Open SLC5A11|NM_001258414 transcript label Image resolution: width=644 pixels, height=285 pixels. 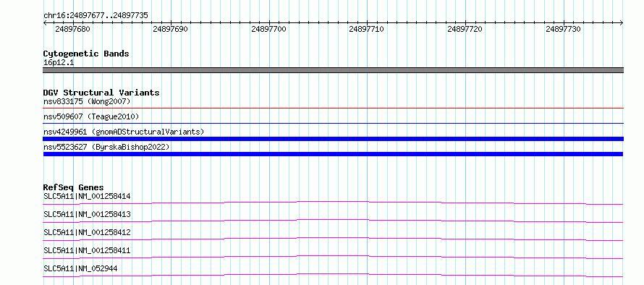tap(87, 196)
